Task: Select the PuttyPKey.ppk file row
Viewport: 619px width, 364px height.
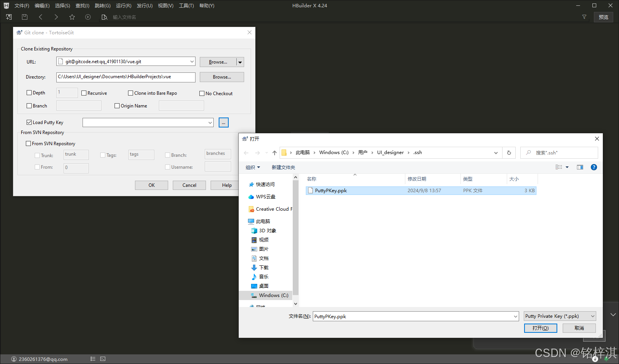Action: (421, 191)
